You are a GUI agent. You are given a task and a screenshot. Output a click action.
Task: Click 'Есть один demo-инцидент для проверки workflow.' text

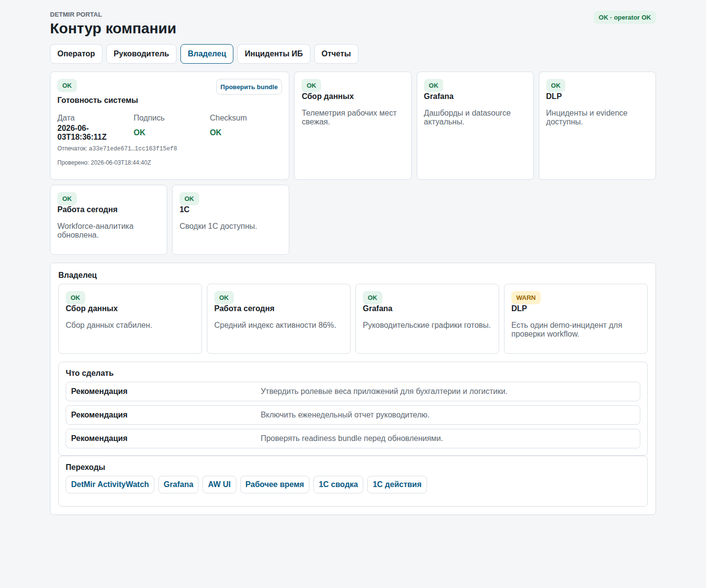(x=567, y=330)
